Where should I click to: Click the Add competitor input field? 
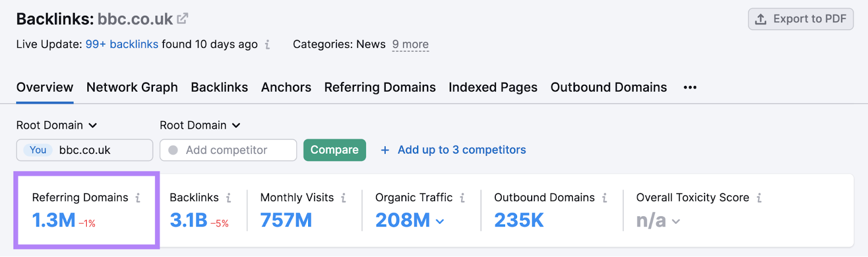click(228, 151)
